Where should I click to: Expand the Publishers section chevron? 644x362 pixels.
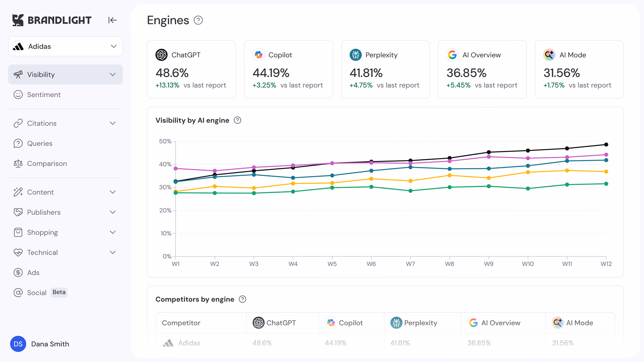[x=113, y=212]
